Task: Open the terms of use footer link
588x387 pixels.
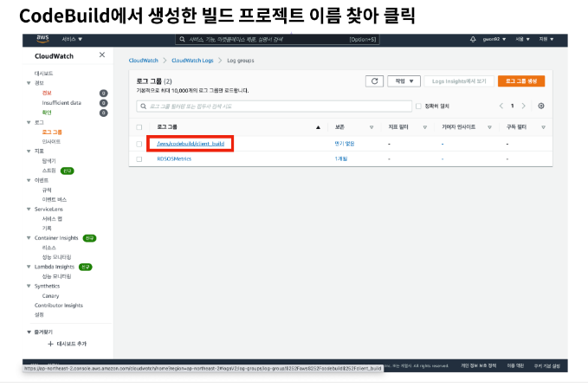Action: coord(515,365)
